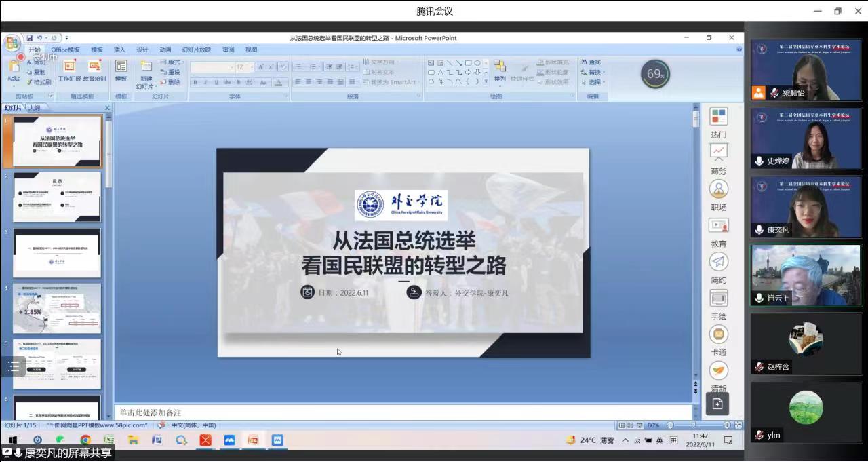Toggle italic formatting in font group
868x462 pixels.
[205, 83]
